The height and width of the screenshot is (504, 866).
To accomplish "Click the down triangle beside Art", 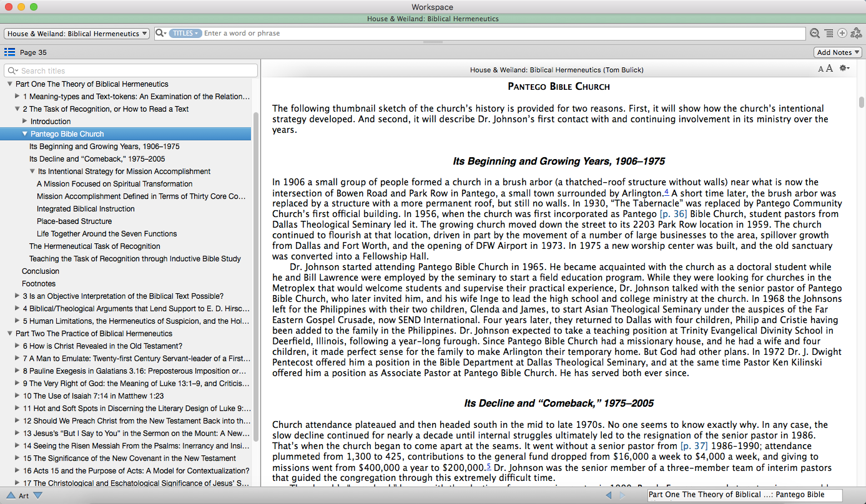I will tap(38, 496).
